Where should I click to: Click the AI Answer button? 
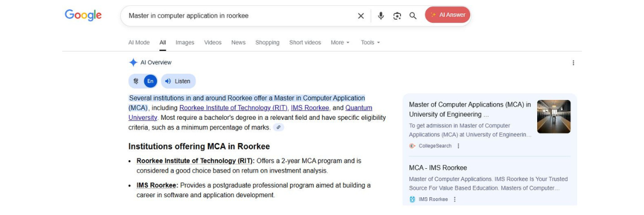click(448, 15)
